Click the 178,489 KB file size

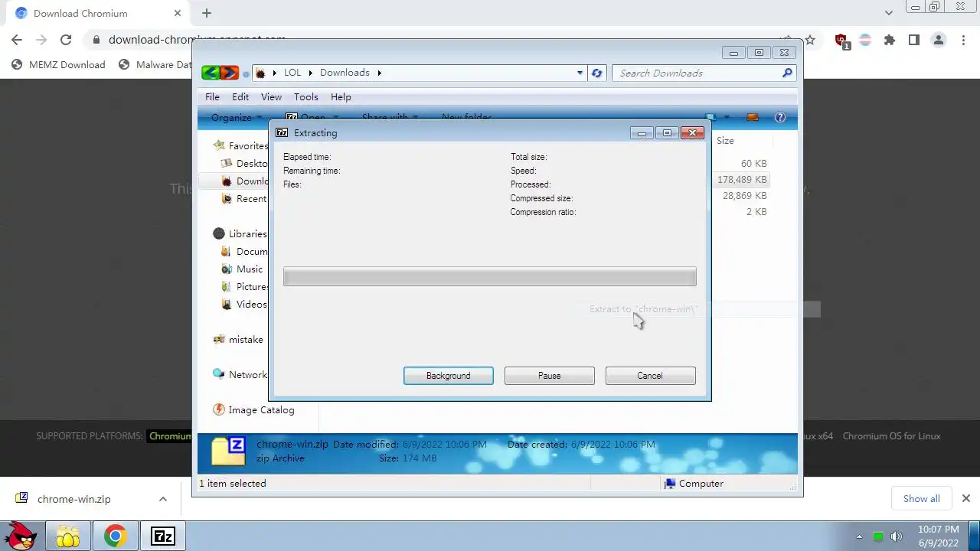tap(742, 180)
